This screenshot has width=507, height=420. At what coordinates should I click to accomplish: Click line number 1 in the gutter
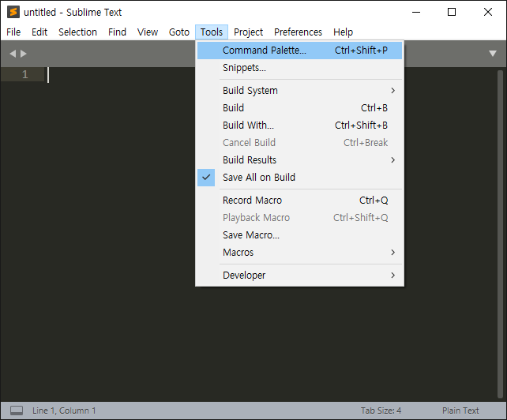25,75
